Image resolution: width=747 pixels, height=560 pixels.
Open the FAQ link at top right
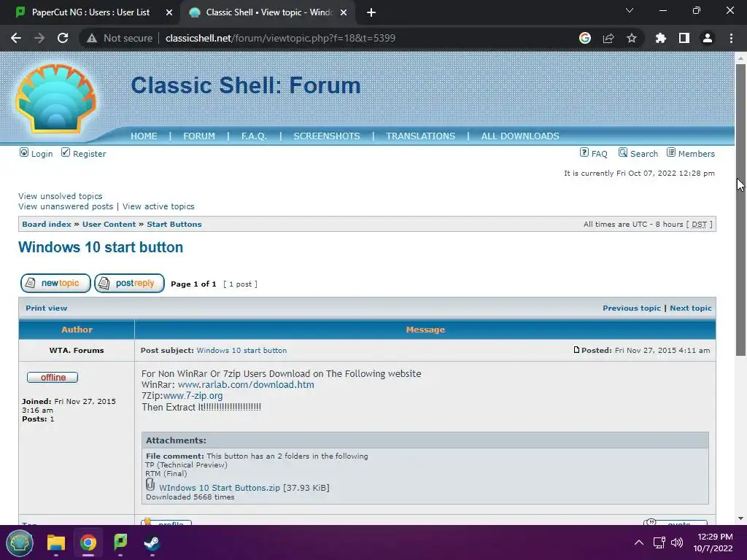600,154
